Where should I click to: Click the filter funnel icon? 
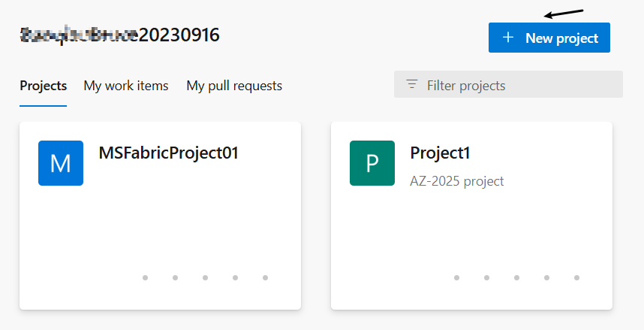coord(412,84)
